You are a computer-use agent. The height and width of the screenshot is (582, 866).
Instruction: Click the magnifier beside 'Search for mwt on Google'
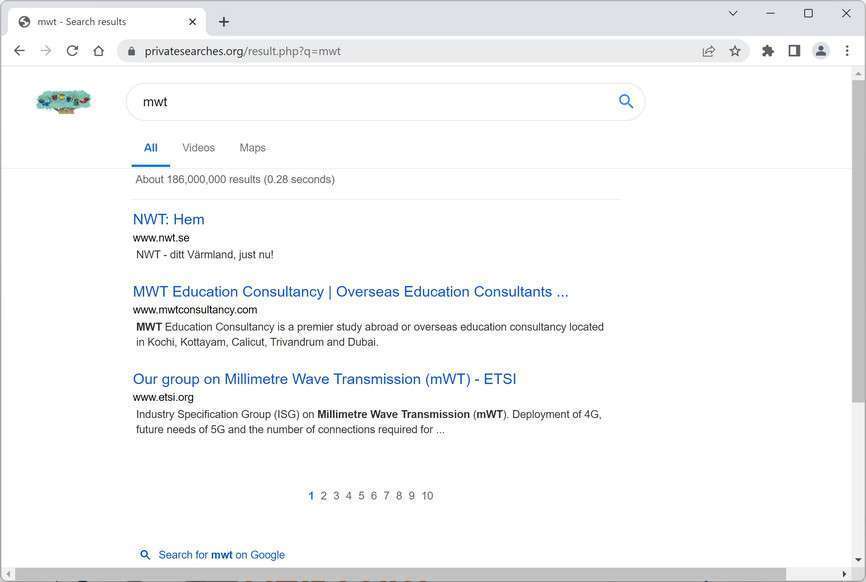point(145,554)
